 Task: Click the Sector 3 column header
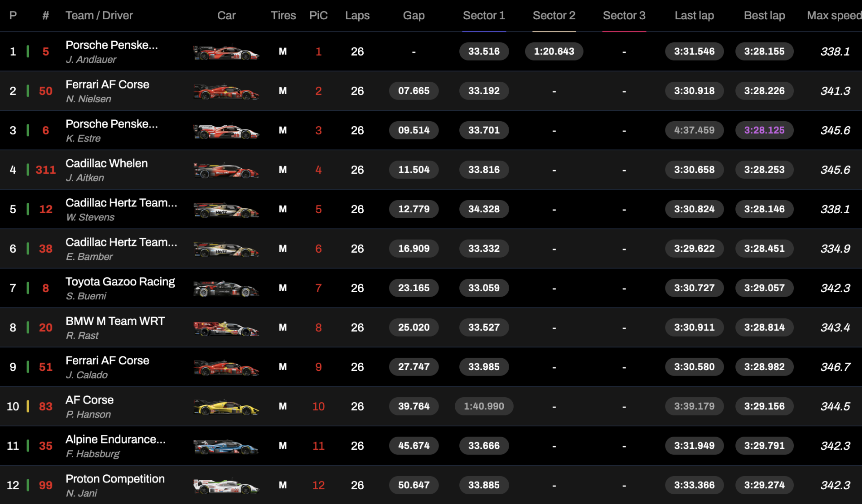pos(624,16)
